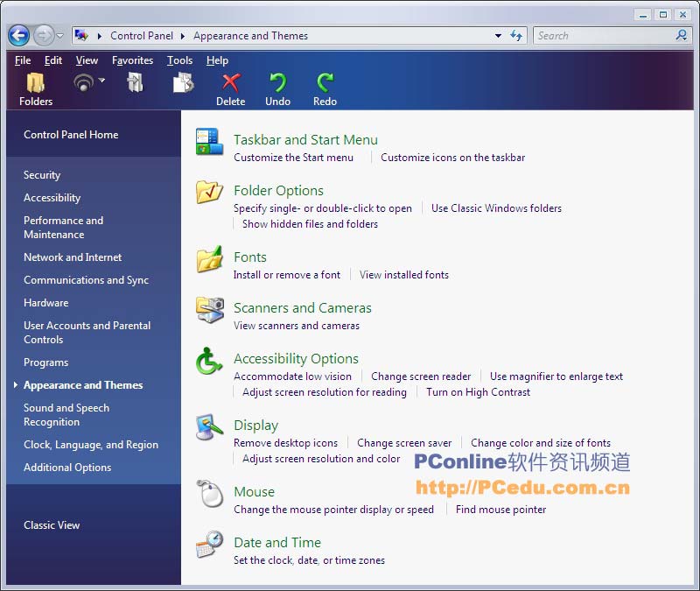Image resolution: width=700 pixels, height=591 pixels.
Task: Click the Copy To toolbar icon
Action: pyautogui.click(x=183, y=83)
